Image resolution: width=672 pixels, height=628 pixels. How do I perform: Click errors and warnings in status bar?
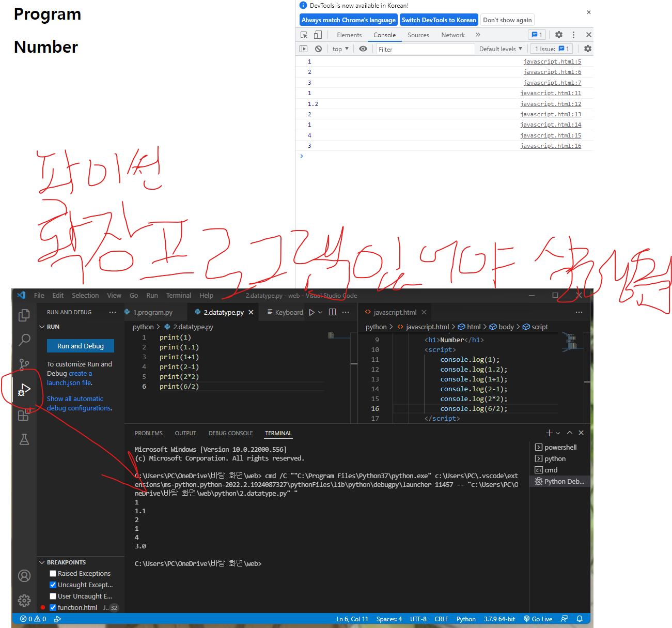click(33, 619)
